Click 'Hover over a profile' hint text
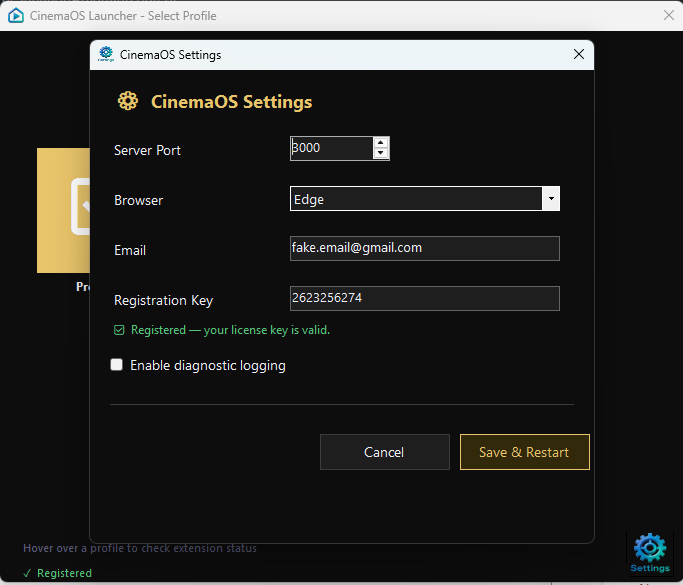The image size is (683, 585). point(140,548)
